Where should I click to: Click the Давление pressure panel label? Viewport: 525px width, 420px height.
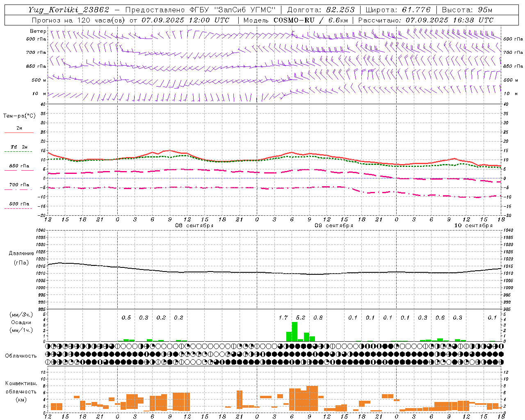point(21,253)
